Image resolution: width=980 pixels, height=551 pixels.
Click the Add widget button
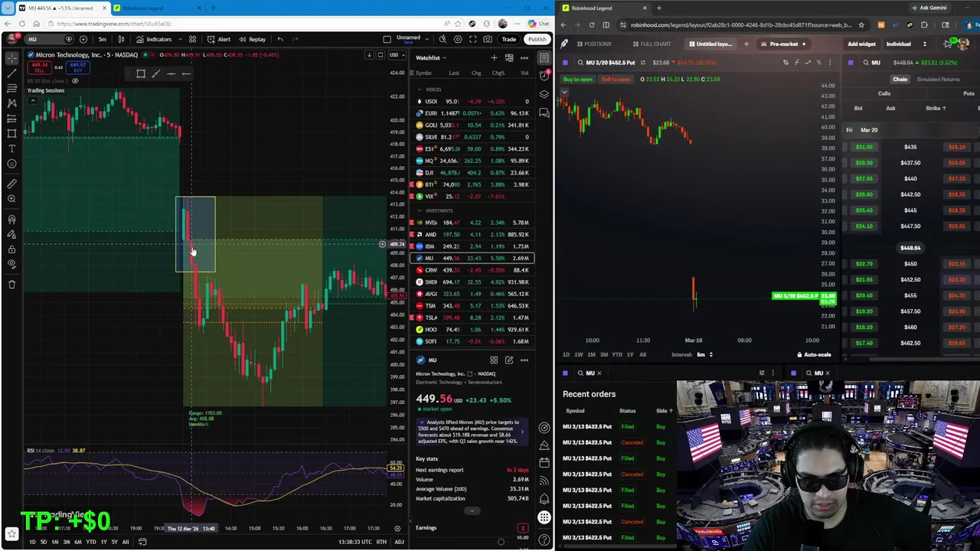point(861,44)
